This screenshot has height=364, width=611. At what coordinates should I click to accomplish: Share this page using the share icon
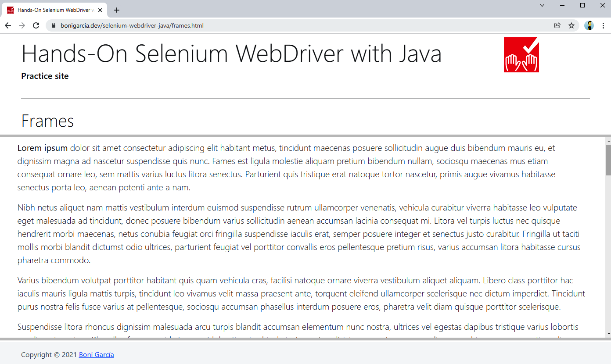[557, 25]
